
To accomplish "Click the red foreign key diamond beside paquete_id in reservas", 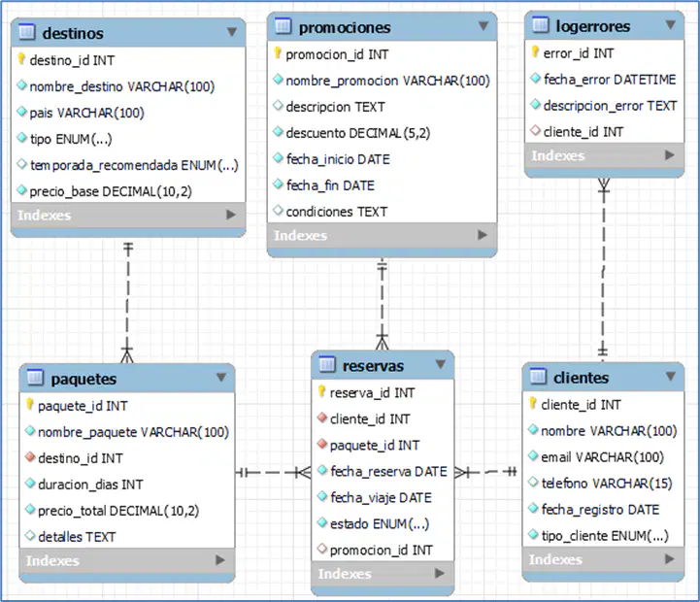I will point(322,445).
